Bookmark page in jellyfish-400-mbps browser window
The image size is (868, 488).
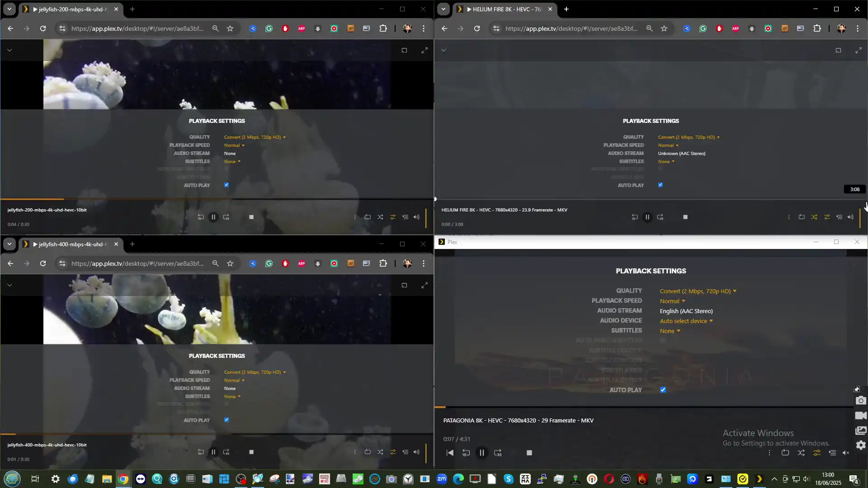pyautogui.click(x=230, y=263)
